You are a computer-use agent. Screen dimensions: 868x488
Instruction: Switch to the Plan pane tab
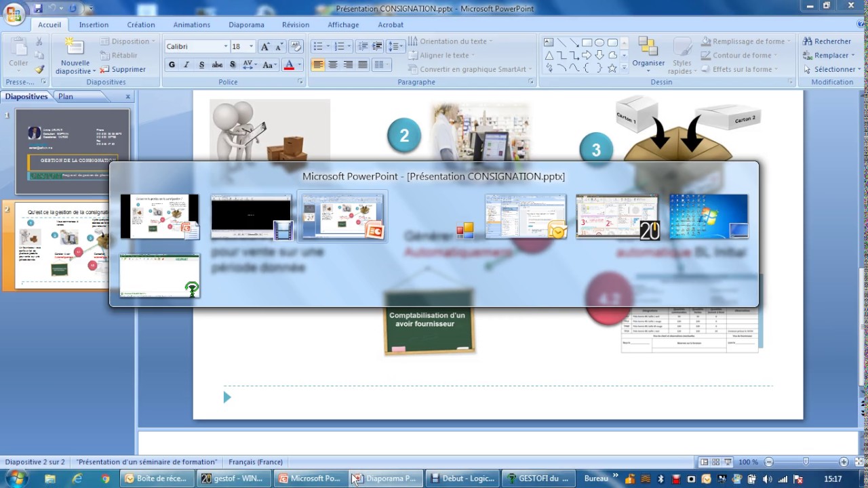tap(66, 96)
